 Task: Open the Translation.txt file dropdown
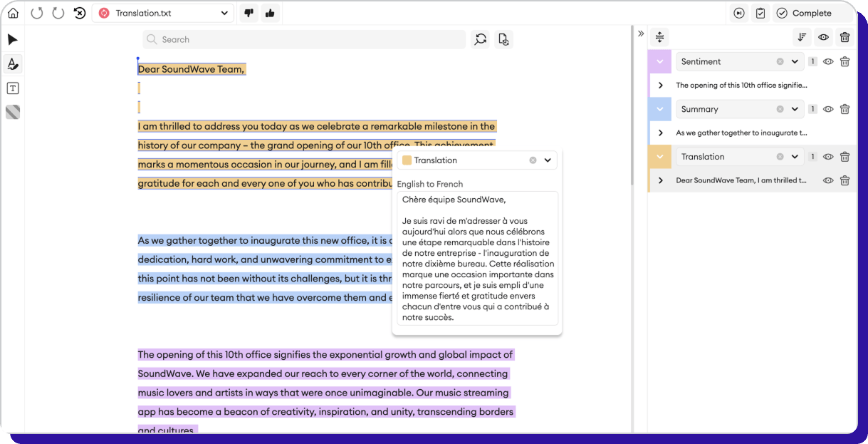(163, 13)
